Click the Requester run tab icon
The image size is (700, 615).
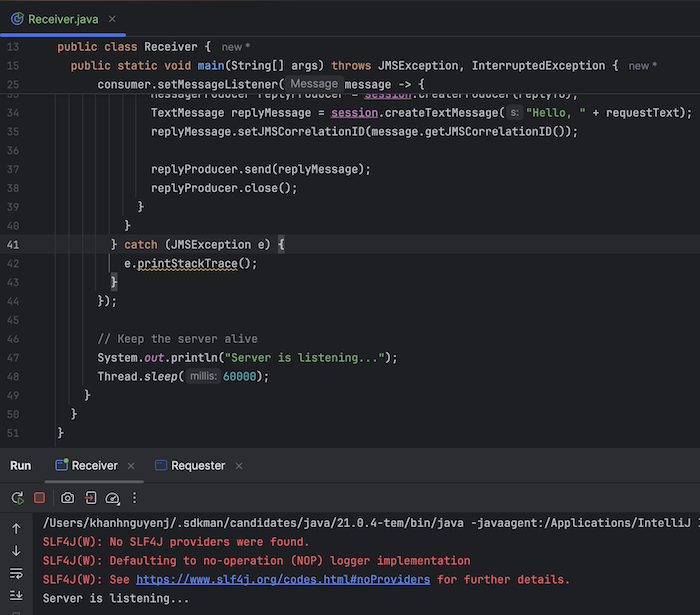point(161,465)
